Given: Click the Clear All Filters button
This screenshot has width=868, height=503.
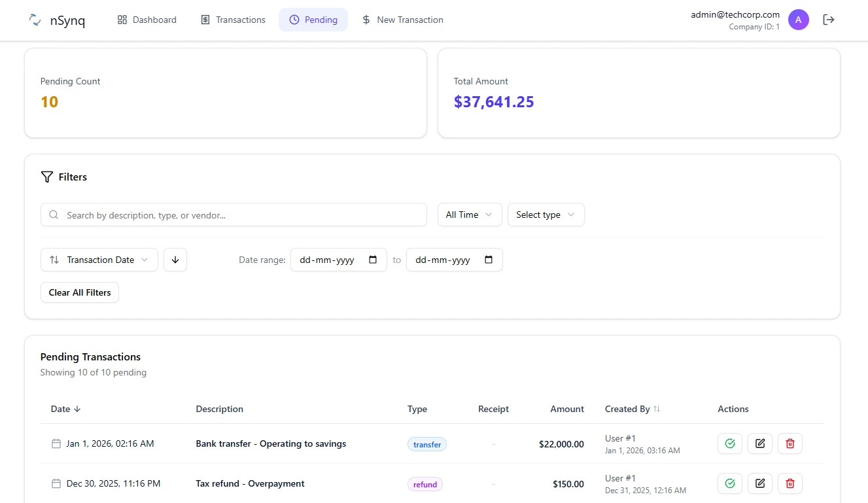Looking at the screenshot, I should 79,292.
